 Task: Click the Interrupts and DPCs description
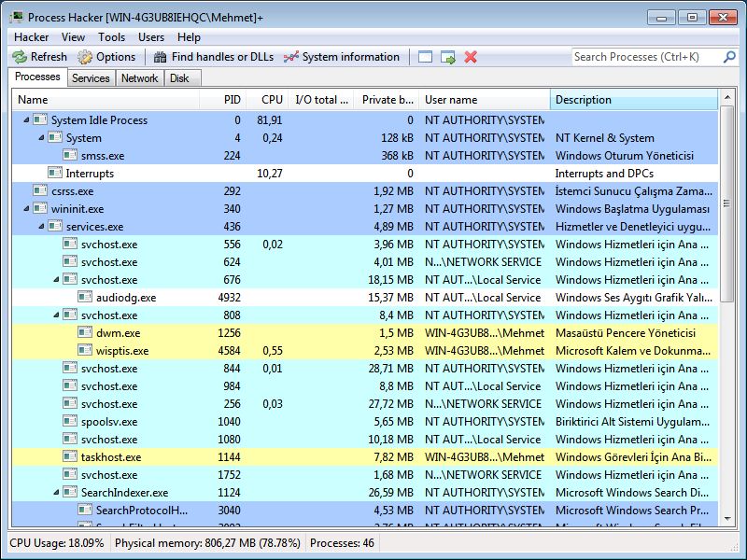point(604,174)
